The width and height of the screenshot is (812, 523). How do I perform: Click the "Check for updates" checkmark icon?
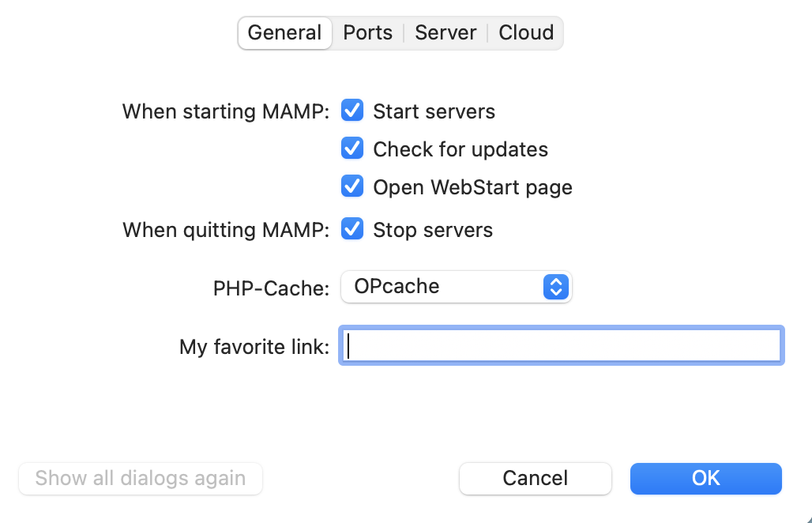[x=351, y=149]
